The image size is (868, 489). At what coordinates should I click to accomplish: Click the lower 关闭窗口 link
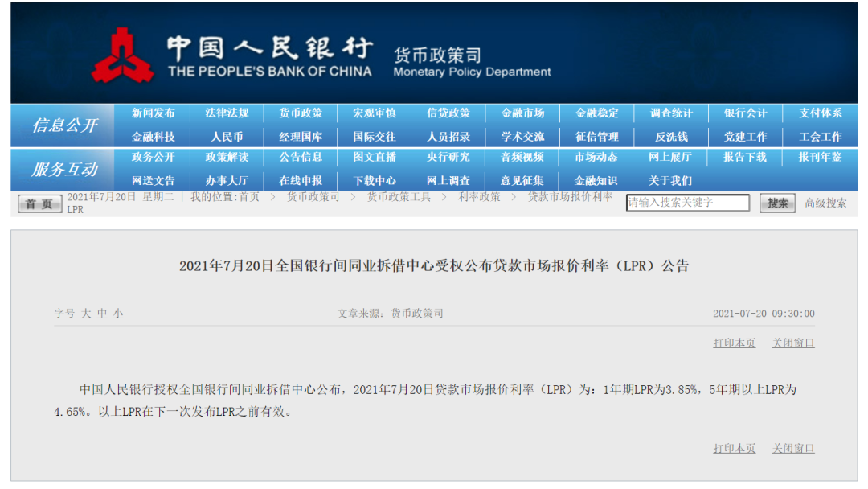coord(793,449)
